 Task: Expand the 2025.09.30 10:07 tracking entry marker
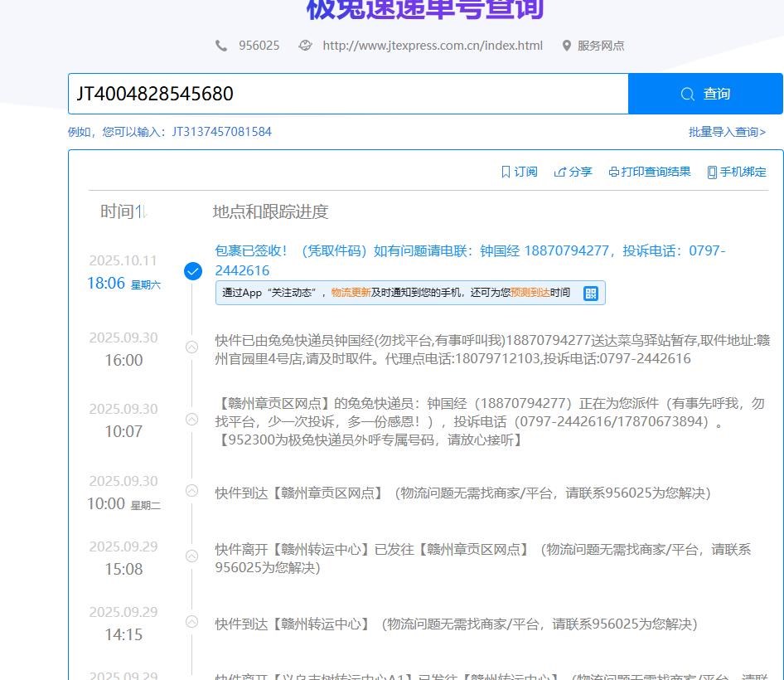192,420
